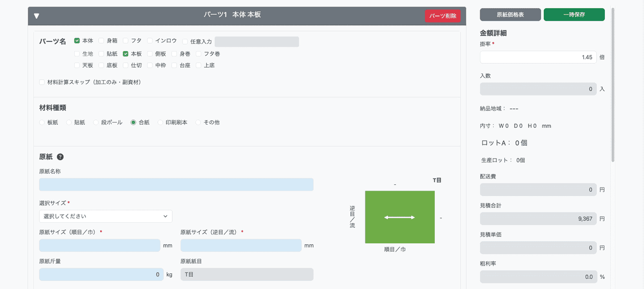
Task: Check the 仕切 checkbox
Action: tap(126, 66)
